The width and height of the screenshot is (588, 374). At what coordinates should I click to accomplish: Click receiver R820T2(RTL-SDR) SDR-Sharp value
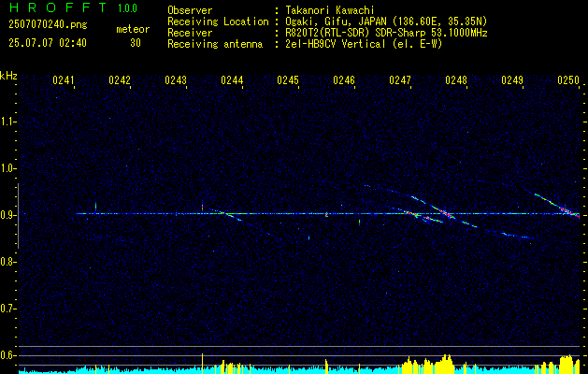pyautogui.click(x=386, y=33)
